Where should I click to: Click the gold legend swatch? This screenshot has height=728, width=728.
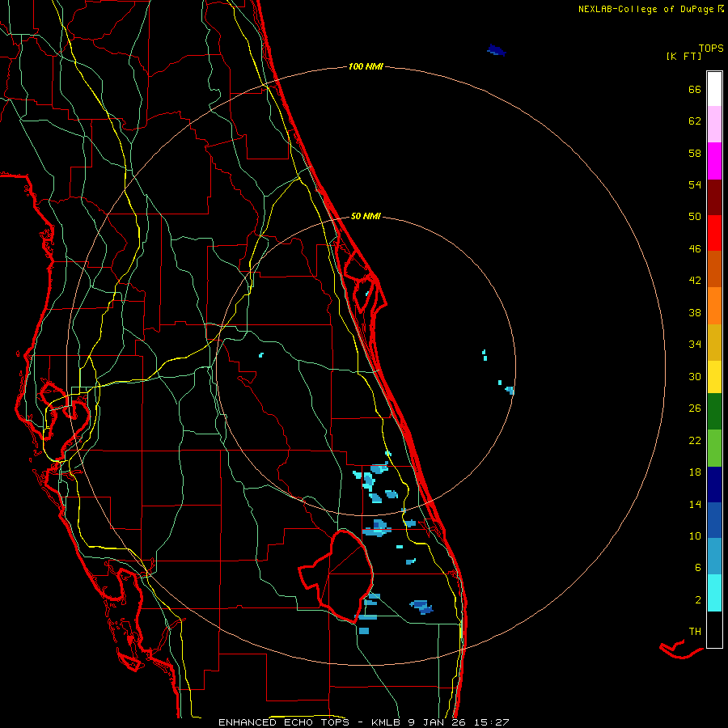[x=714, y=342]
